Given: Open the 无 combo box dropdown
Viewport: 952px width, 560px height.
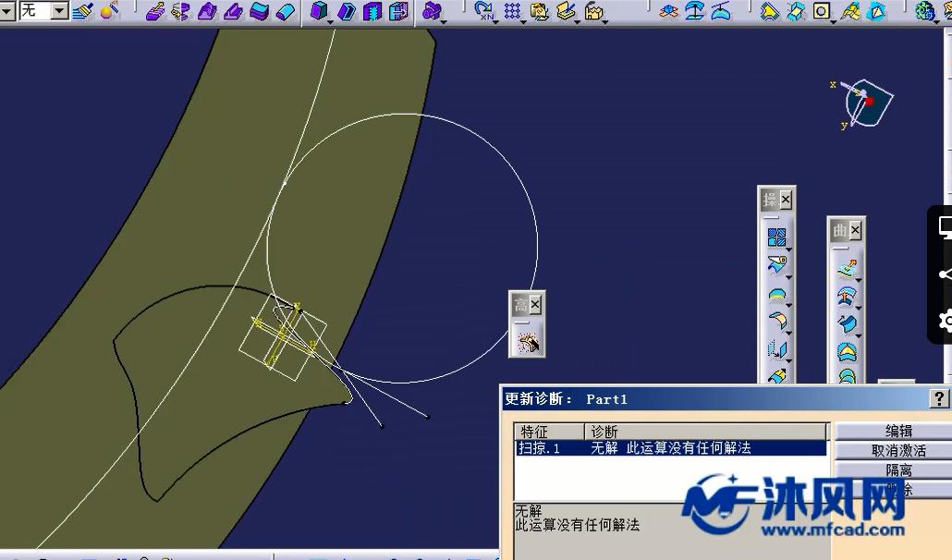Looking at the screenshot, I should 59,11.
